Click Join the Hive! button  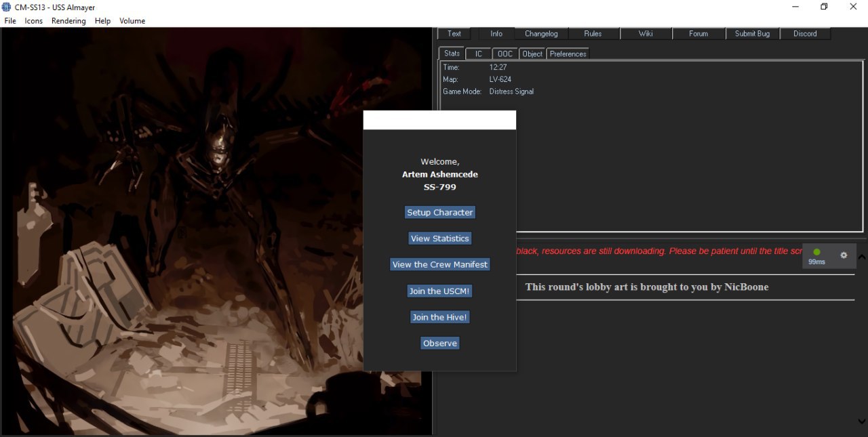pyautogui.click(x=440, y=317)
